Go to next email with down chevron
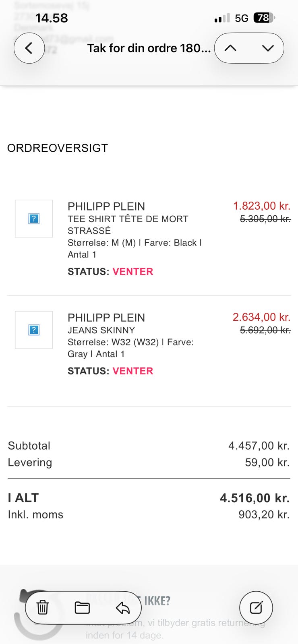 268,48
